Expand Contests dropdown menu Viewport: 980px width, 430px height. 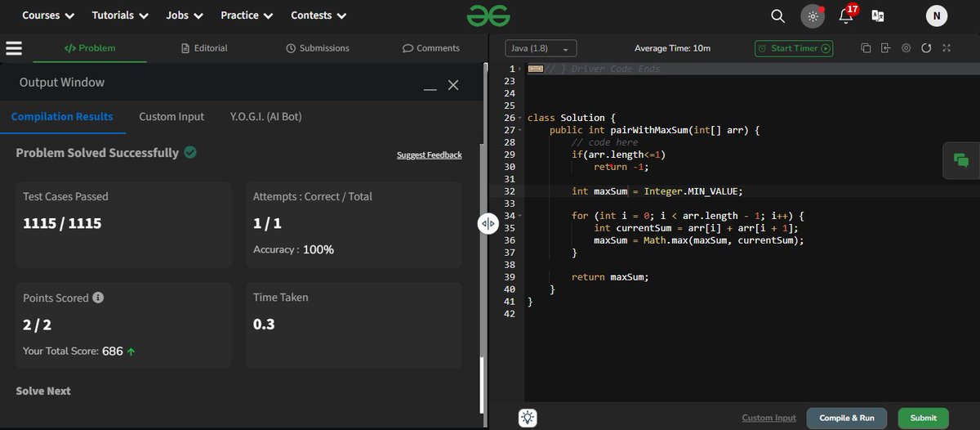(x=318, y=16)
